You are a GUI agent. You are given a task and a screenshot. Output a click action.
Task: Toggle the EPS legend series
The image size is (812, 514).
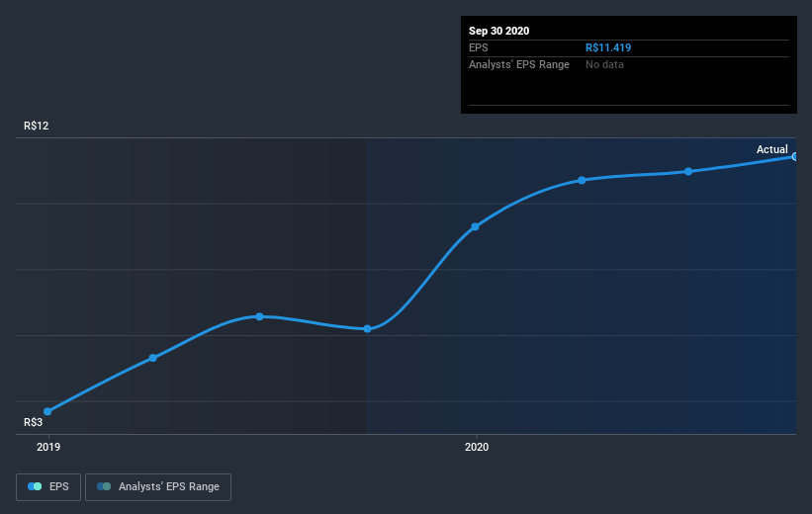pyautogui.click(x=48, y=486)
